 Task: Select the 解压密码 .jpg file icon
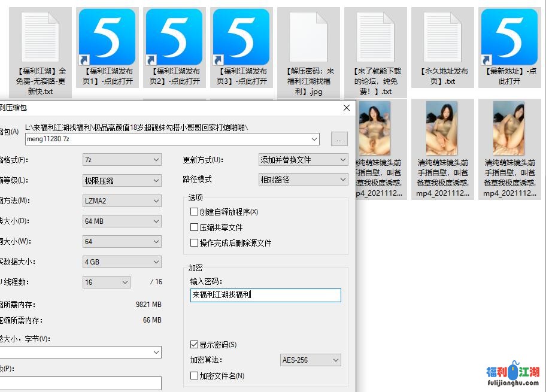tap(308, 37)
